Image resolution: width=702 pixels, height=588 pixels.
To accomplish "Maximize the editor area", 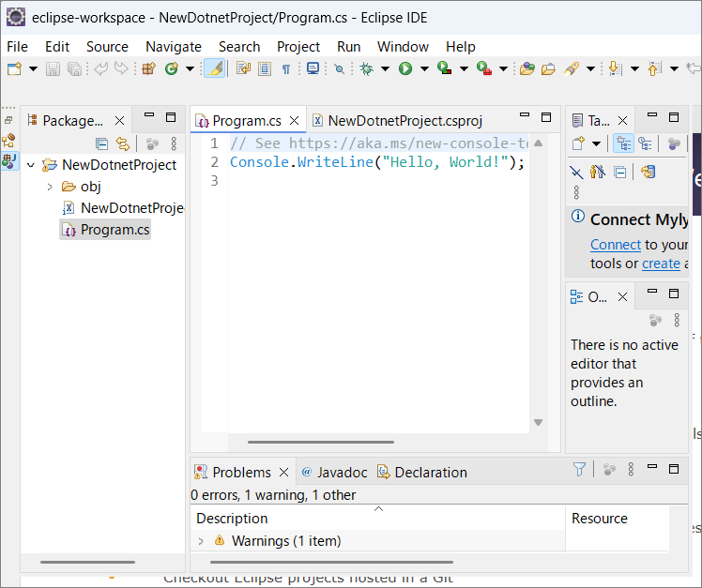I will point(546,117).
